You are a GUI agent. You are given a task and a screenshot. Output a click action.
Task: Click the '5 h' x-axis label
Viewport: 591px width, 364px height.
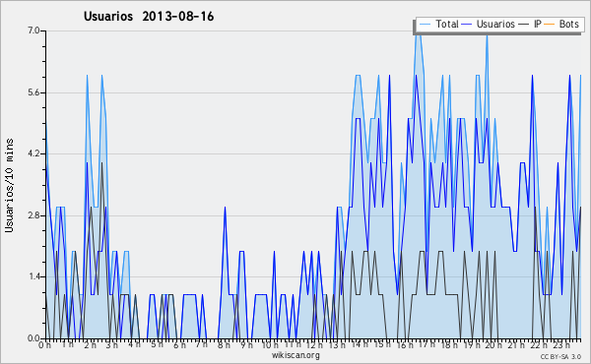click(157, 344)
